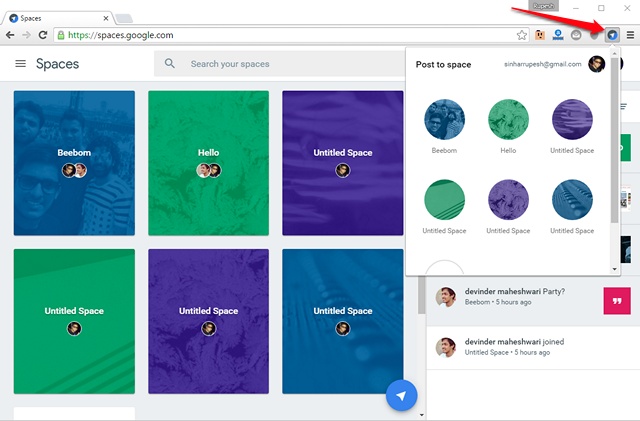Post to the Hello circle in popup
The width and height of the screenshot is (640, 421).
pos(508,119)
